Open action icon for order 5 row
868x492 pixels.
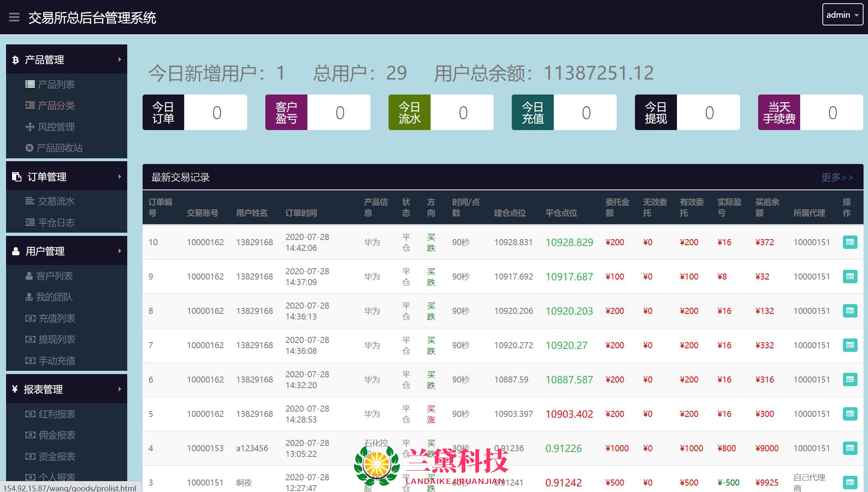coord(850,414)
